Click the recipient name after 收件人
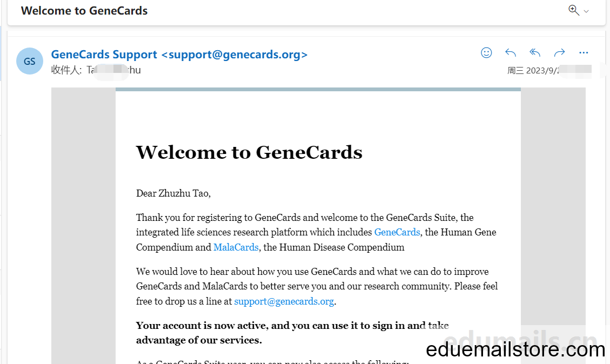This screenshot has height=364, width=610. point(113,70)
